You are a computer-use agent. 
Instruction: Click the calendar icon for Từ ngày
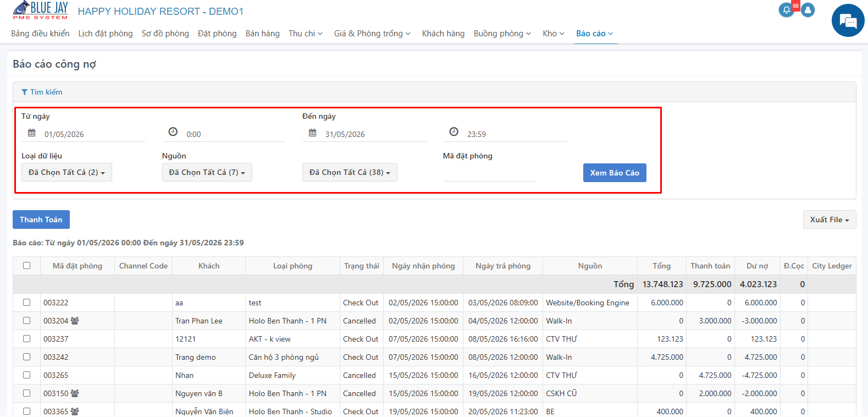32,133
